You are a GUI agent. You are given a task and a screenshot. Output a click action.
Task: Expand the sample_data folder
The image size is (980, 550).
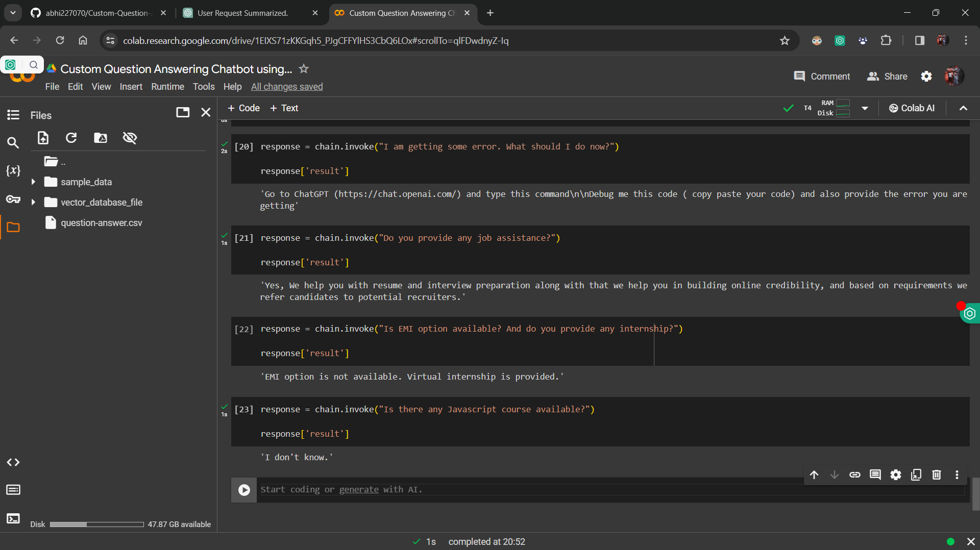(x=33, y=182)
